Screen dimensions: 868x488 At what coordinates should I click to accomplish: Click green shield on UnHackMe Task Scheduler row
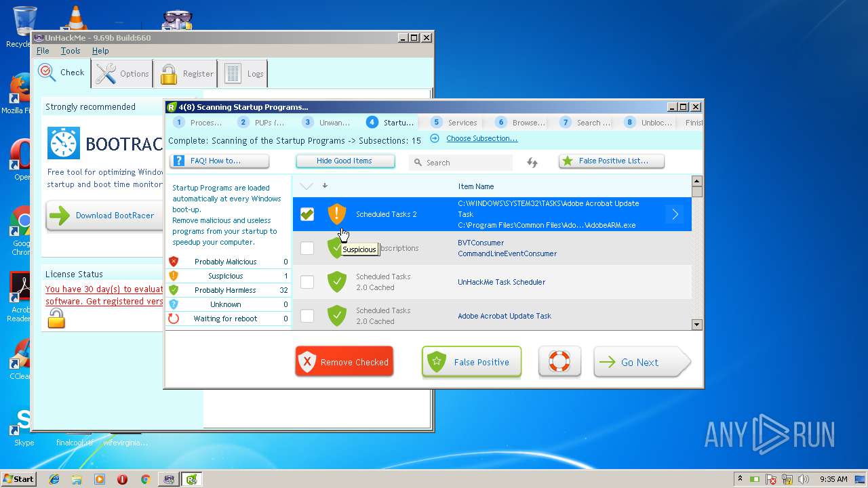[337, 282]
